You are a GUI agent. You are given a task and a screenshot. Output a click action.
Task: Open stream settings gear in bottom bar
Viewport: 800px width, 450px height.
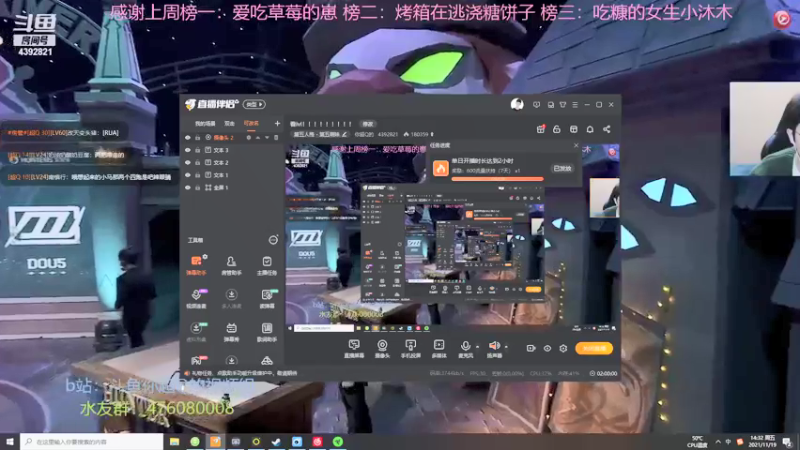[x=563, y=348]
